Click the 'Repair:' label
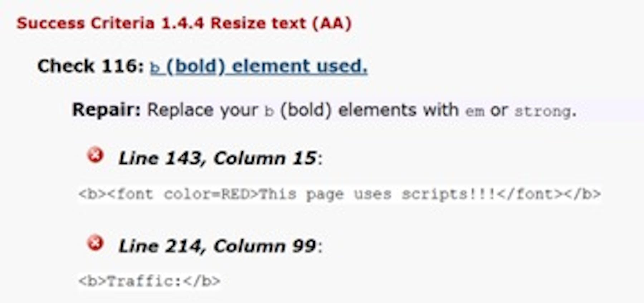Screen dimensions: 644x303 point(107,110)
